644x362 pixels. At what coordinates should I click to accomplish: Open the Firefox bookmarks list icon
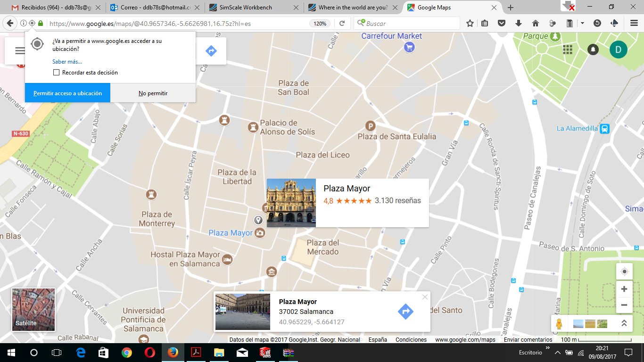click(x=485, y=23)
